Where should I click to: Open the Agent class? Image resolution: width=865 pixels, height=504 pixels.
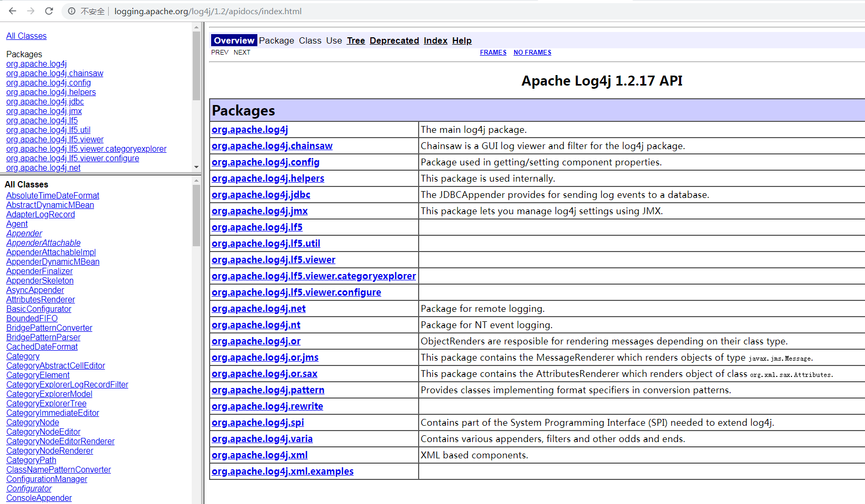17,224
